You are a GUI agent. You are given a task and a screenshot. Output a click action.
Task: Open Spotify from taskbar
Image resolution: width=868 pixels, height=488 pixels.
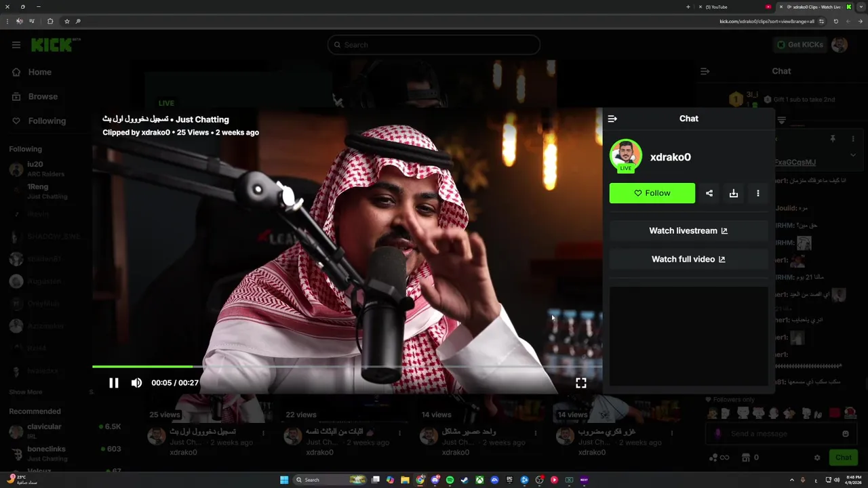pyautogui.click(x=450, y=480)
